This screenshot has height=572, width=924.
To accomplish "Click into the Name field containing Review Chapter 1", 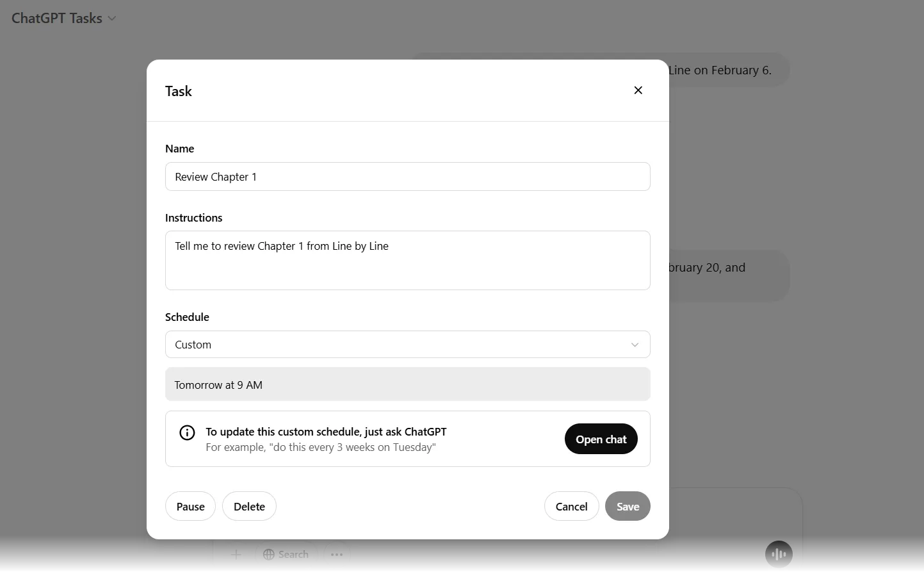I will click(407, 177).
